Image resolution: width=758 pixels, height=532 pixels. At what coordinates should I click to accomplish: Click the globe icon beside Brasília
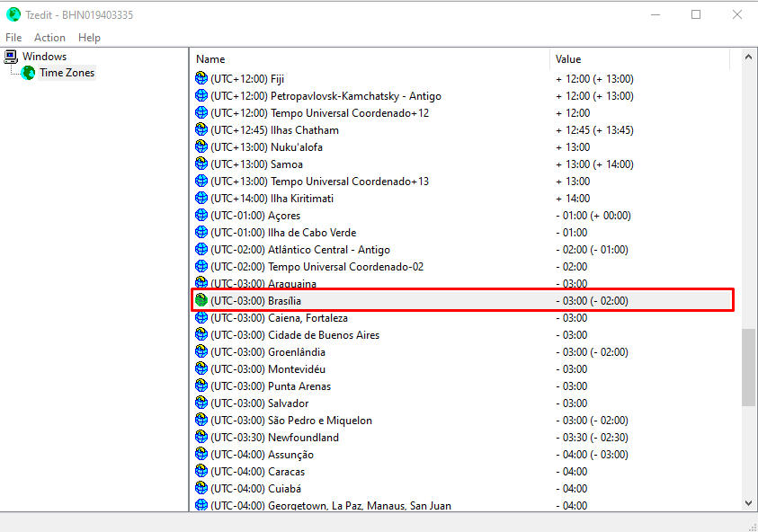(x=201, y=300)
